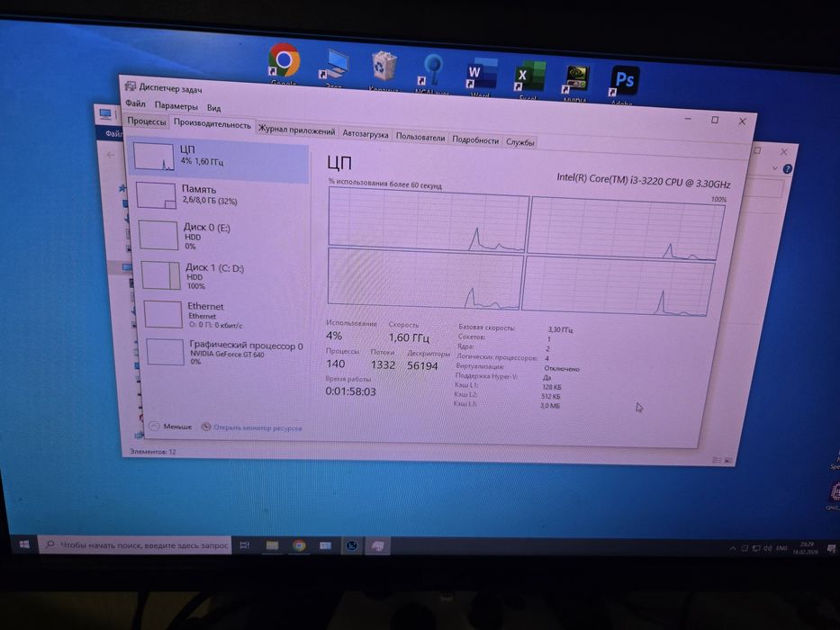Viewport: 840px width, 630px height.
Task: Select Диск 1 (C: D:) resource
Action: pyautogui.click(x=225, y=275)
